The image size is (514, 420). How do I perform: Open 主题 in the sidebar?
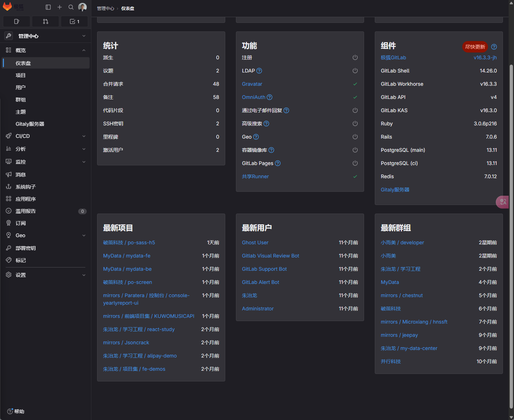(x=45, y=112)
